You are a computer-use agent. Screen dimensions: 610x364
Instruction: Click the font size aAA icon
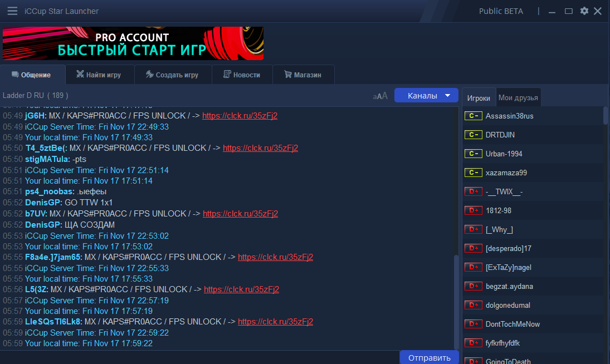pos(380,96)
